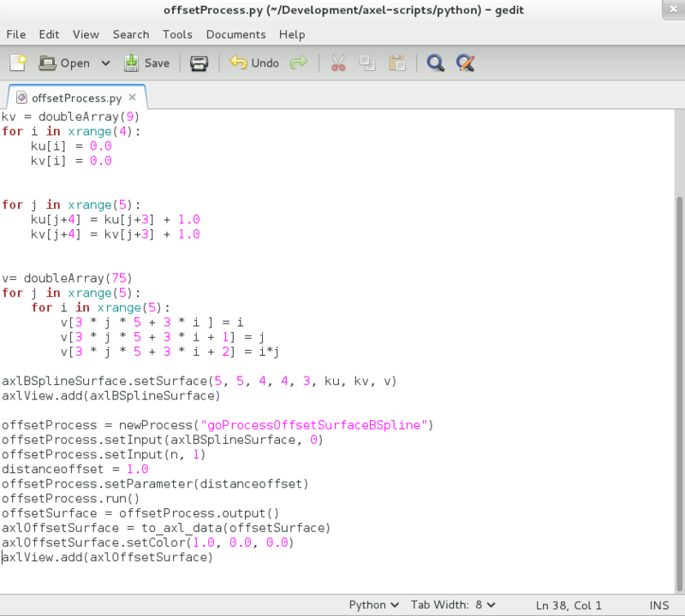Click the Cut scissors icon
The height and width of the screenshot is (616, 685).
[x=337, y=62]
